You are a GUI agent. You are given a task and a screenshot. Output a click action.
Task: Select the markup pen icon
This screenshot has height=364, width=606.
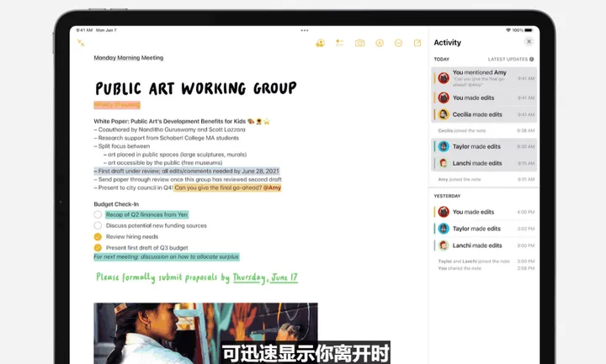coord(379,43)
